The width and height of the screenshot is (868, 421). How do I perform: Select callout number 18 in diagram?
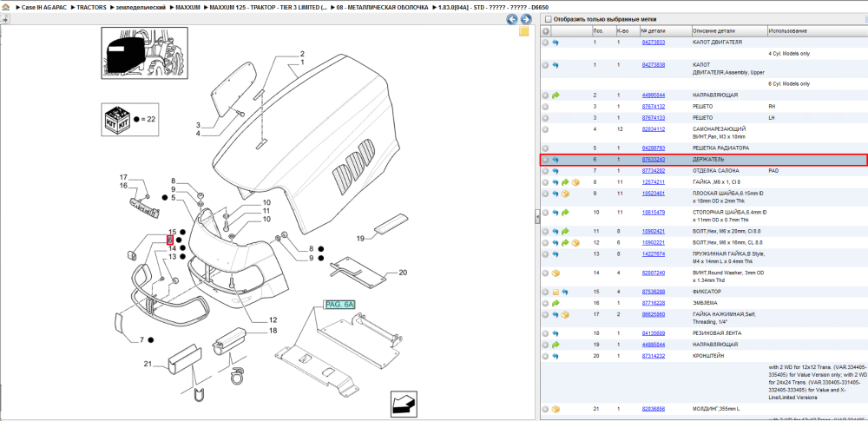[x=273, y=331]
